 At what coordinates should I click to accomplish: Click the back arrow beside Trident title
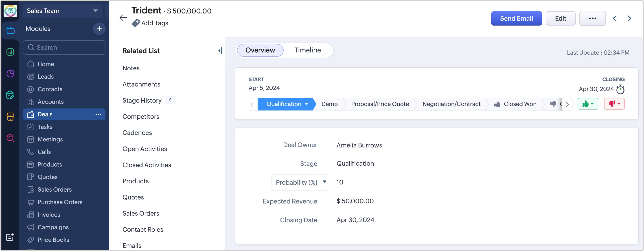point(123,18)
